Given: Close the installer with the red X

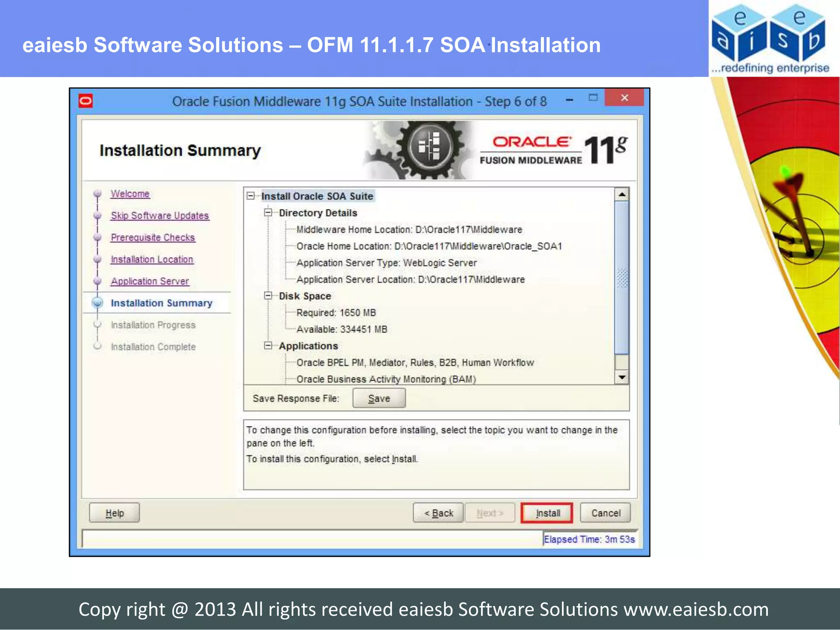Looking at the screenshot, I should click(624, 98).
